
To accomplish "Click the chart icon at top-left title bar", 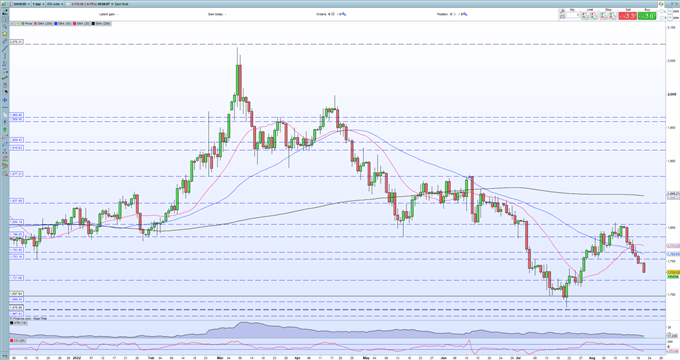I will (4, 4).
